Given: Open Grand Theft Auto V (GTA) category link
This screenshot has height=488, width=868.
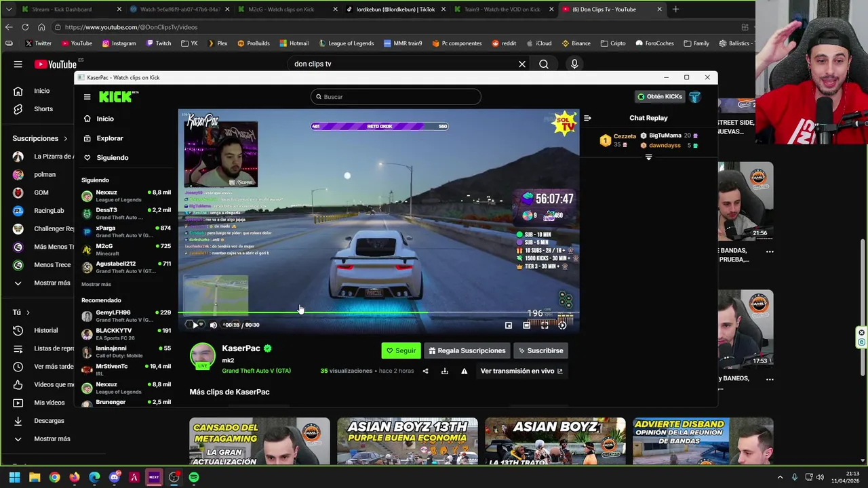Looking at the screenshot, I should [x=256, y=371].
